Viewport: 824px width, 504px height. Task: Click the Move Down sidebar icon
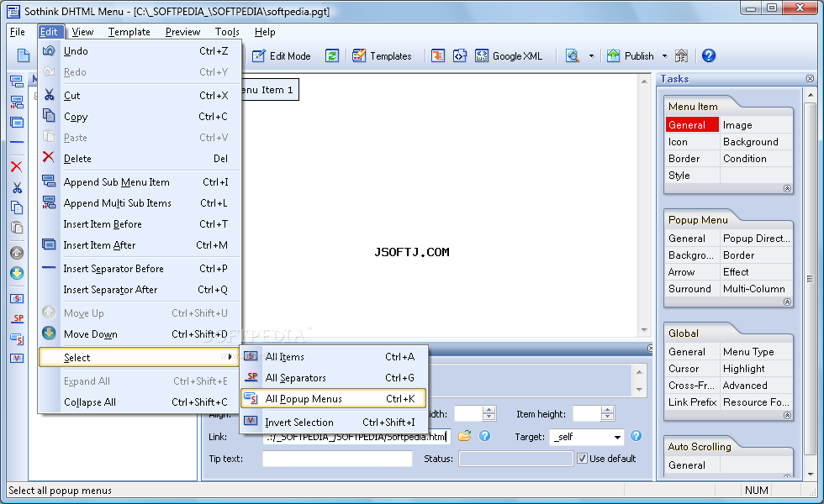click(17, 273)
